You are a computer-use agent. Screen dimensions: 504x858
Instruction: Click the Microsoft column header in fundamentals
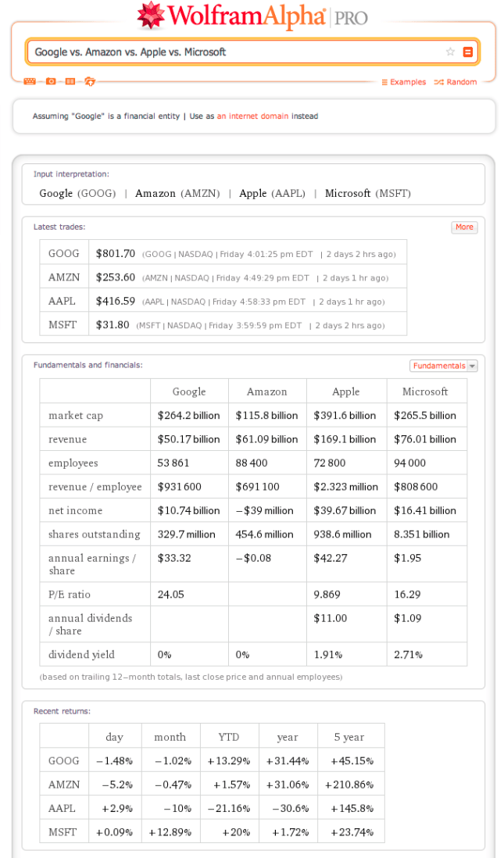tap(425, 391)
